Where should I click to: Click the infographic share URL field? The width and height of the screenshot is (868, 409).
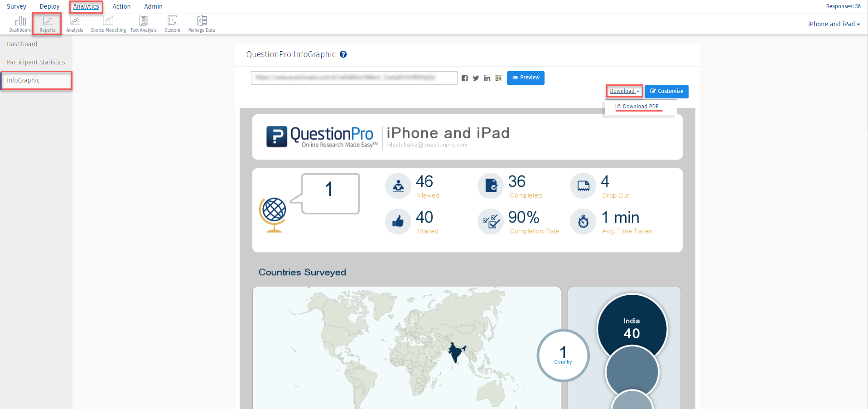tap(354, 78)
